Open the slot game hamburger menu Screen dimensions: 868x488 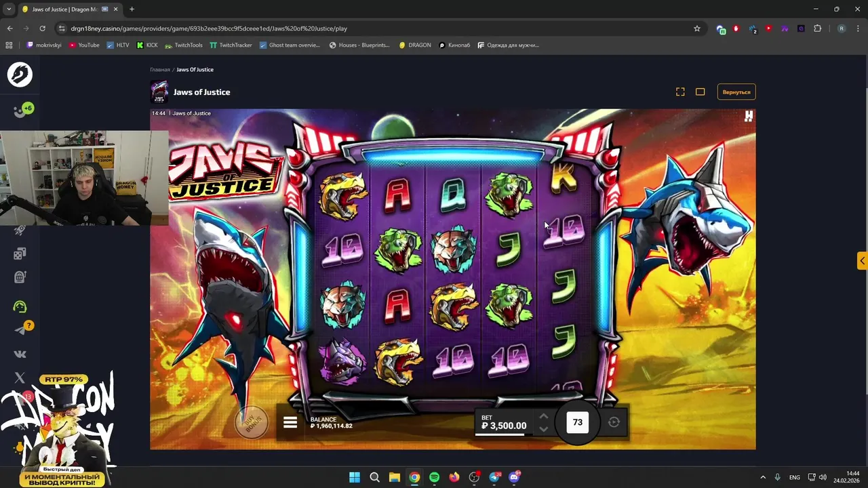coord(290,422)
